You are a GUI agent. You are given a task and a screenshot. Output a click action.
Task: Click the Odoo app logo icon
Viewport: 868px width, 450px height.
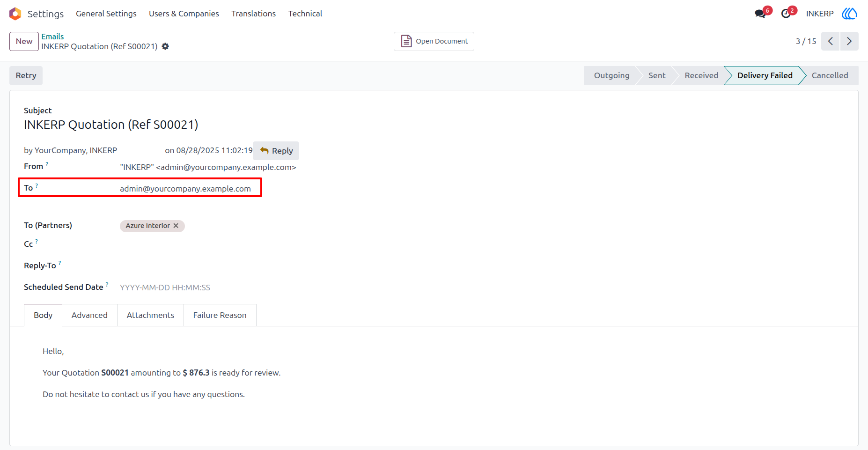click(15, 14)
